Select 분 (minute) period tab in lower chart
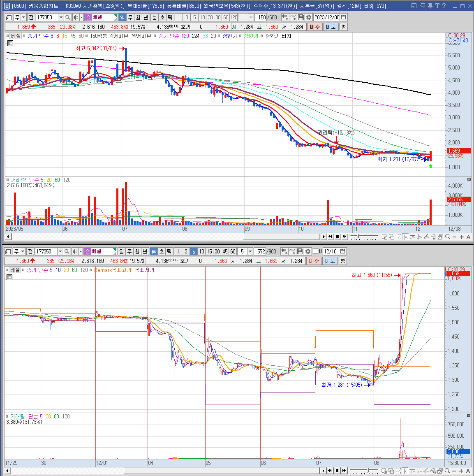Screen dimensions: 474x476 click(153, 251)
